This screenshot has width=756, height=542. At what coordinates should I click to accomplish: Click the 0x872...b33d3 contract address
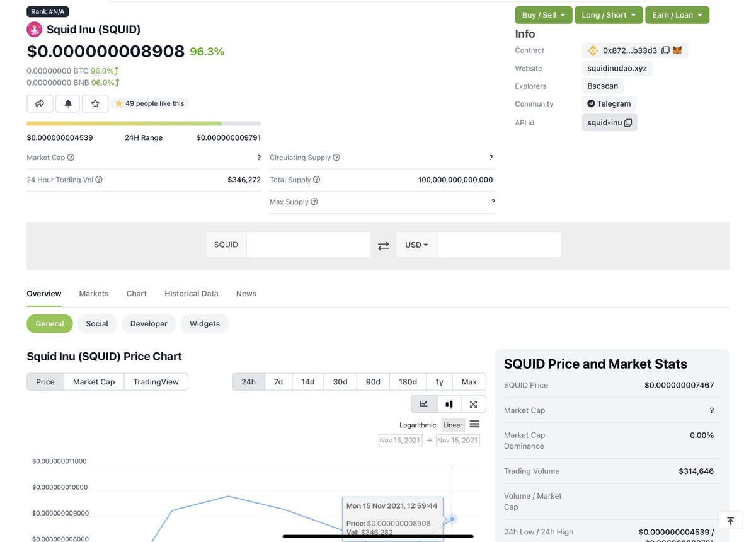pyautogui.click(x=630, y=50)
